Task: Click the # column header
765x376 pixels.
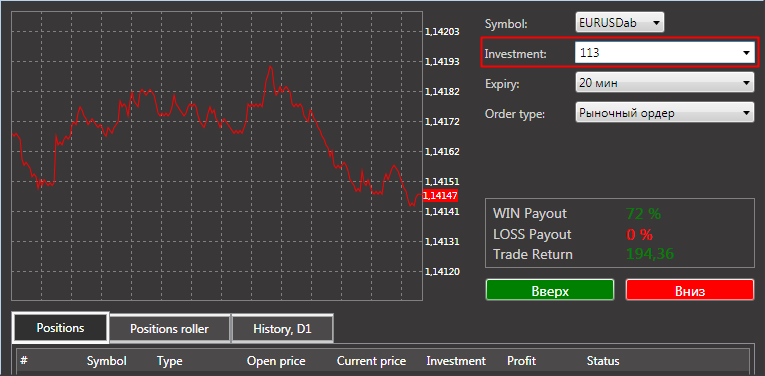Action: click(24, 361)
